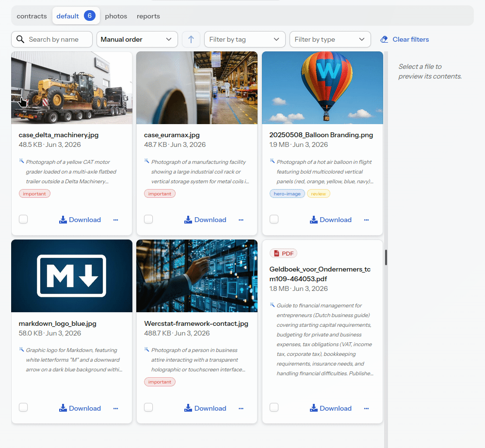Click the important tag on Wercstat-framework-contact

[160, 382]
